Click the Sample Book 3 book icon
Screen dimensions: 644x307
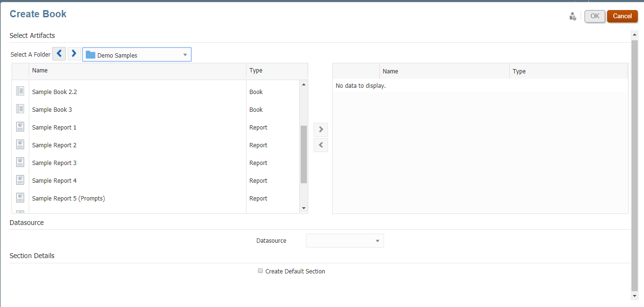pos(20,109)
